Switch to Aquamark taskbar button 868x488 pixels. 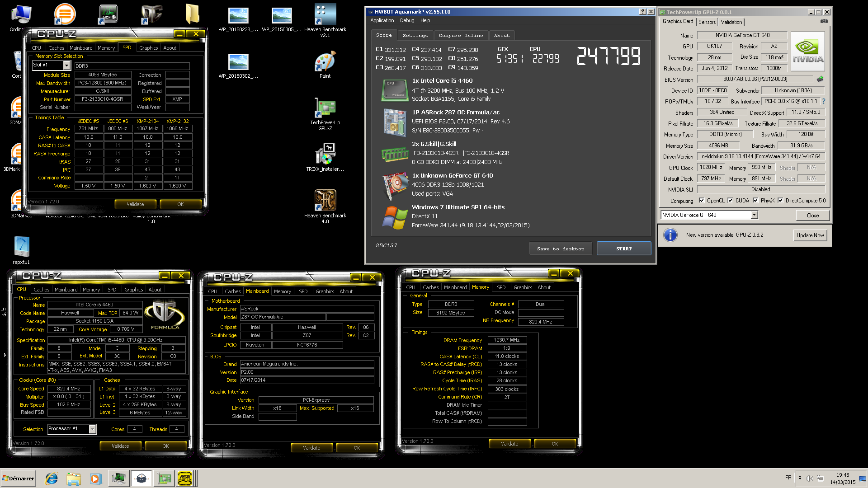(x=142, y=479)
